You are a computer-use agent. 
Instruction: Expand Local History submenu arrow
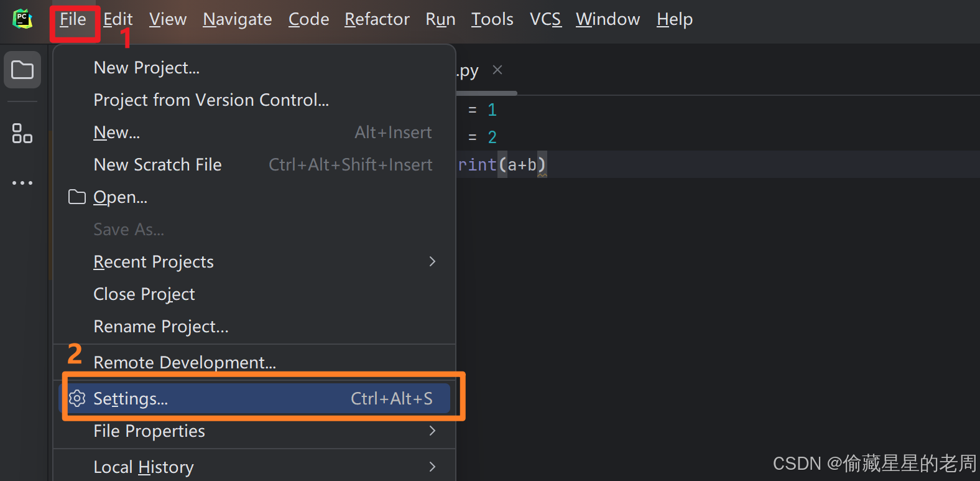point(433,467)
